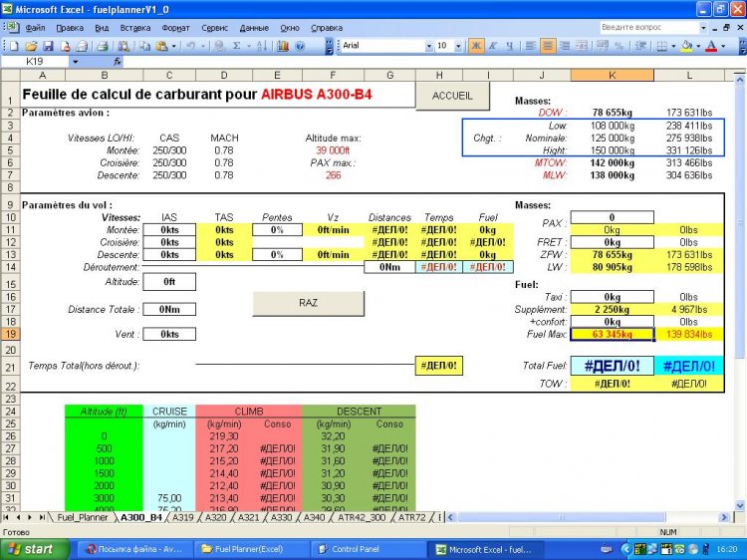The width and height of the screenshot is (747, 560).
Task: Click the E-mail envelope toolbar icon
Action: click(82, 46)
